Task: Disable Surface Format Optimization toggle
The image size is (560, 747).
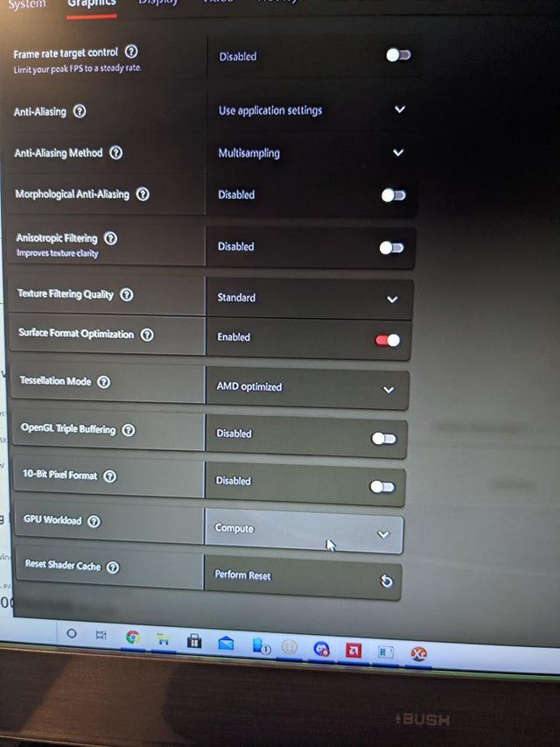Action: (388, 340)
